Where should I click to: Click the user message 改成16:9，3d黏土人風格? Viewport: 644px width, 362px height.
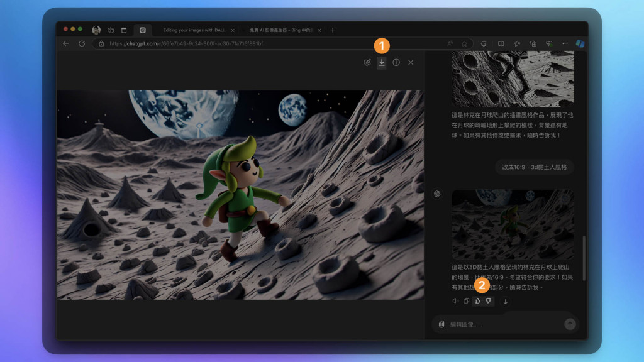(x=535, y=167)
